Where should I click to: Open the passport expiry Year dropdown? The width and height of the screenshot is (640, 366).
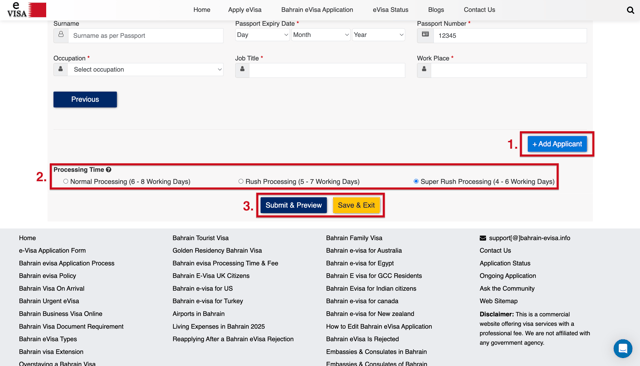[378, 35]
